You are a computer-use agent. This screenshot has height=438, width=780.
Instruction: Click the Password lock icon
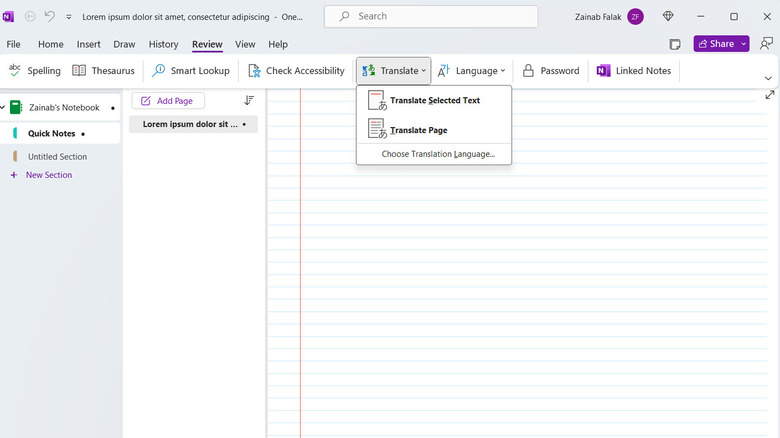pyautogui.click(x=528, y=71)
